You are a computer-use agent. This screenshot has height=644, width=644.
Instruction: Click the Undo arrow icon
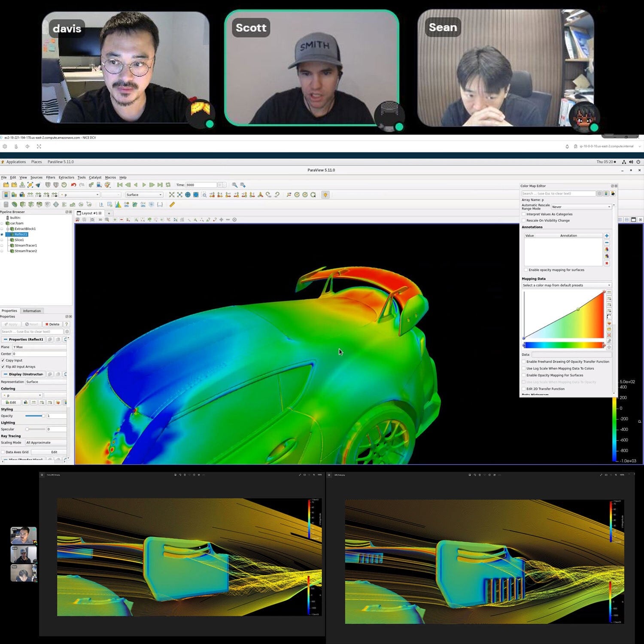point(73,185)
